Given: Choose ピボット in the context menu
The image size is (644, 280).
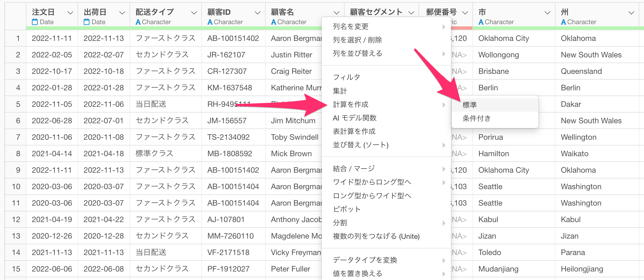Looking at the screenshot, I should click(x=346, y=209).
